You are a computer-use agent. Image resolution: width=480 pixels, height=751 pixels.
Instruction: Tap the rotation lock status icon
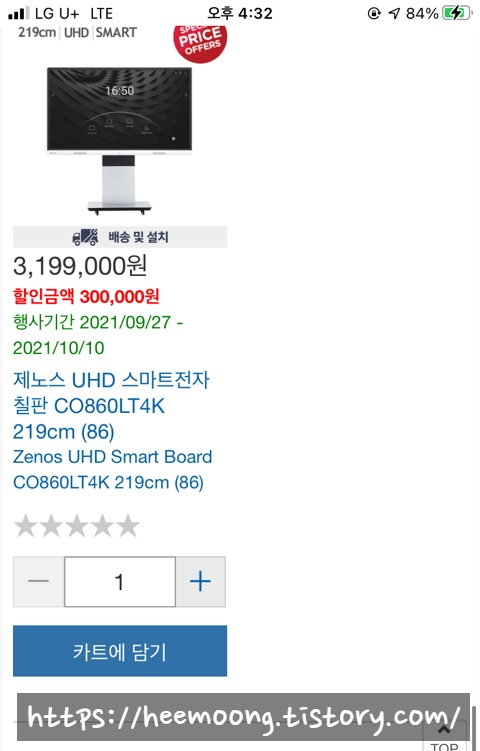(374, 13)
